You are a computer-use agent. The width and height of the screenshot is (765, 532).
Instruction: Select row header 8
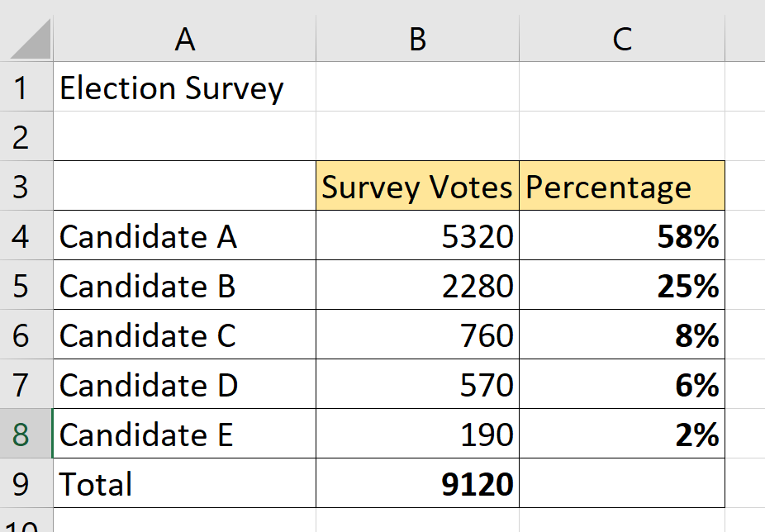pos(29,434)
